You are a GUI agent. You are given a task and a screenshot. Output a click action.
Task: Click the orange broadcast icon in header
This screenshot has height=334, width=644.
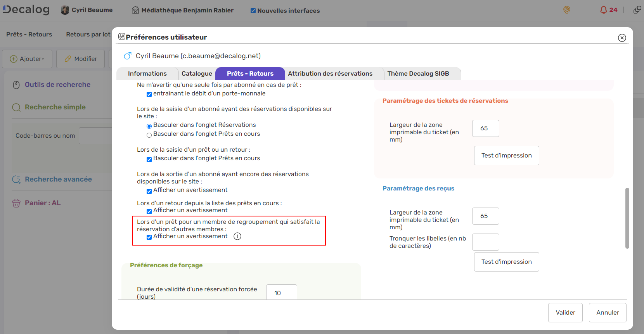(x=567, y=10)
